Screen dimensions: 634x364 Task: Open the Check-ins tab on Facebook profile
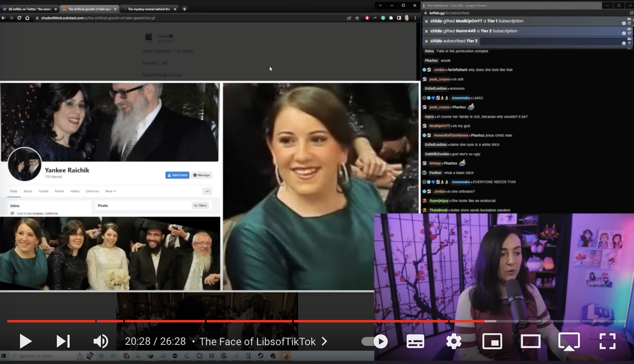point(92,191)
